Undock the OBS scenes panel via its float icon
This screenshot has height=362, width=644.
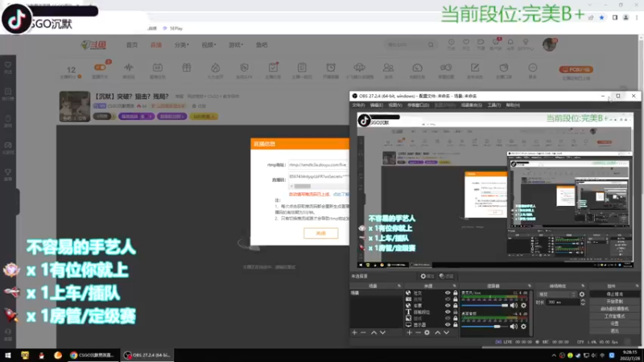click(x=398, y=286)
